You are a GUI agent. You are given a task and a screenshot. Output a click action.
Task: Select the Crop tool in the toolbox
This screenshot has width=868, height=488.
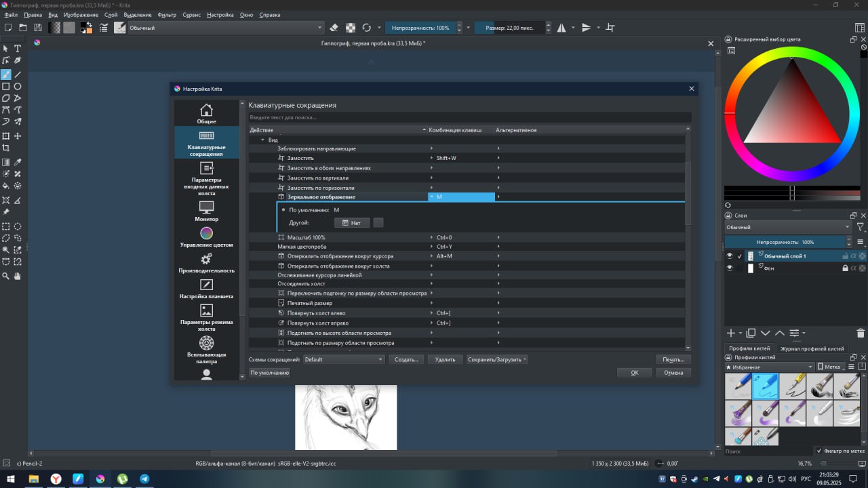(x=6, y=148)
